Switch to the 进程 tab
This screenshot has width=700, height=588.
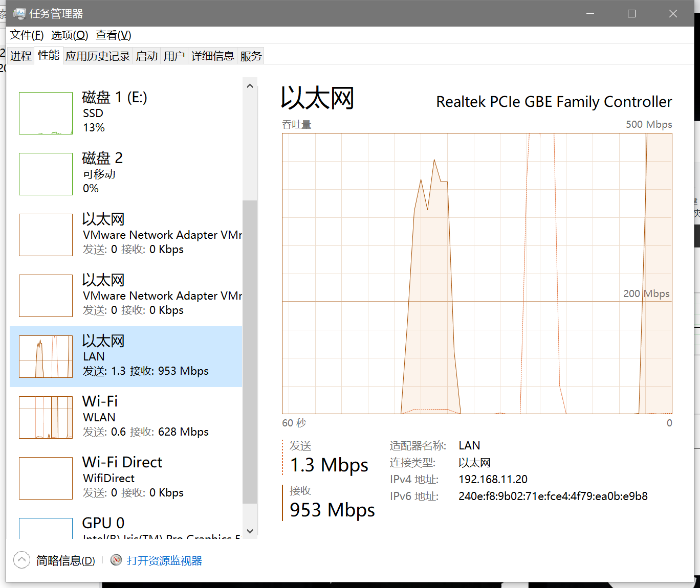click(21, 56)
